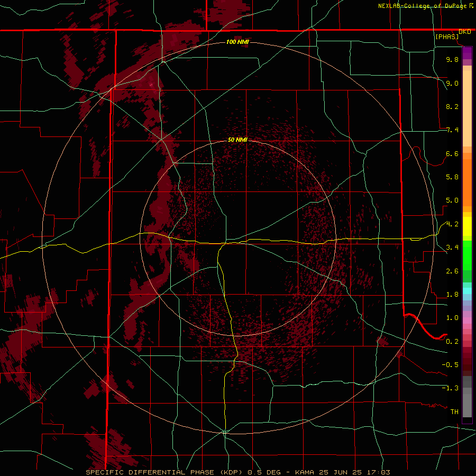This screenshot has width=476, height=476.
Task: Click the 1.8 scale value
Action: click(452, 295)
